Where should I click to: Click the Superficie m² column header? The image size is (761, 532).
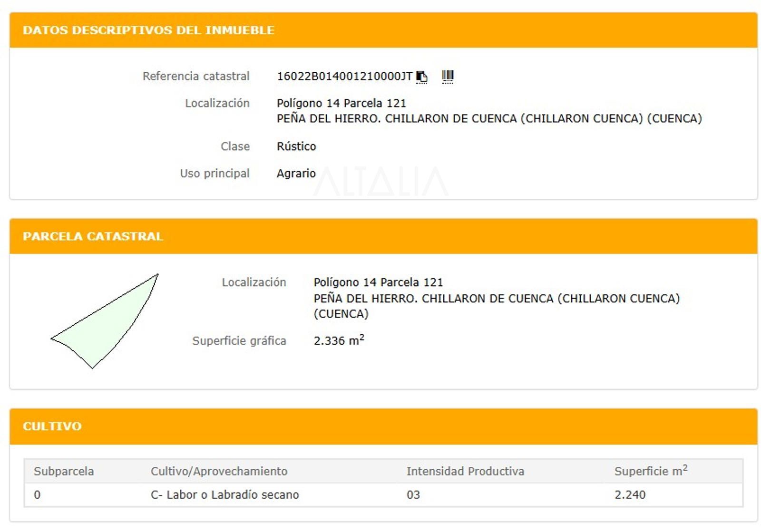point(650,471)
